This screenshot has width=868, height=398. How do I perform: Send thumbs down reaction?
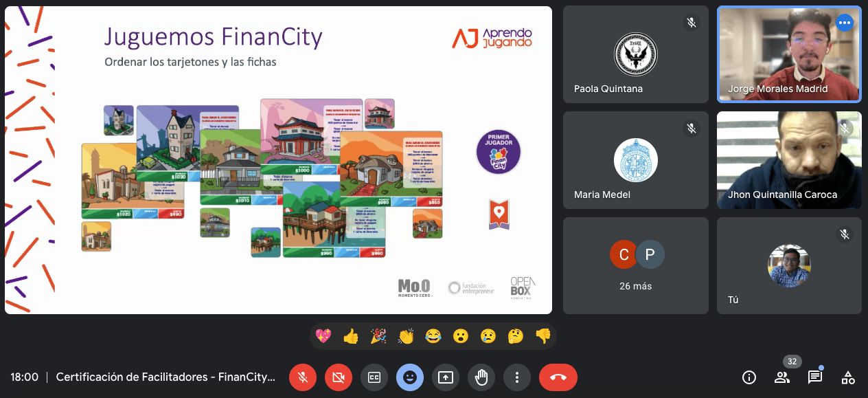pos(543,336)
